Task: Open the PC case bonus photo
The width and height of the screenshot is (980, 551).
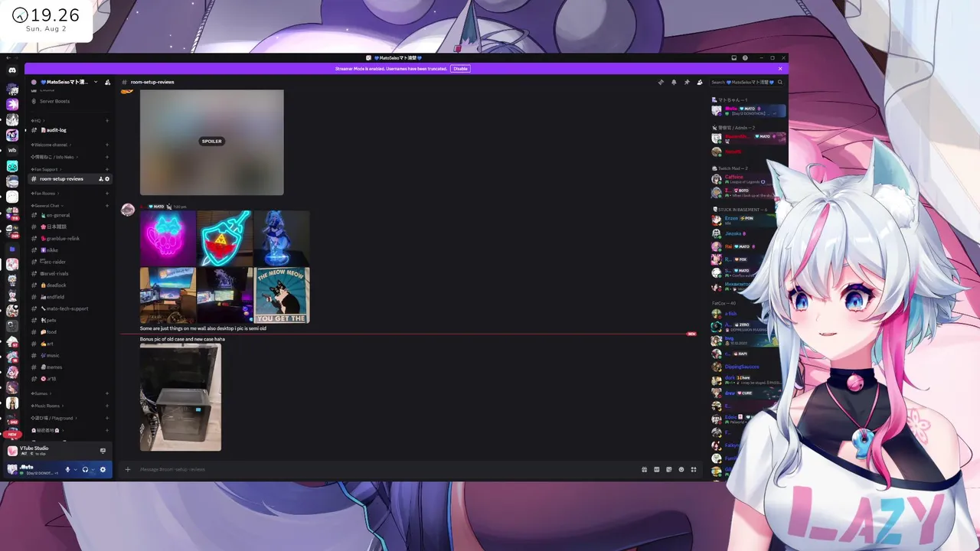Action: tap(181, 397)
